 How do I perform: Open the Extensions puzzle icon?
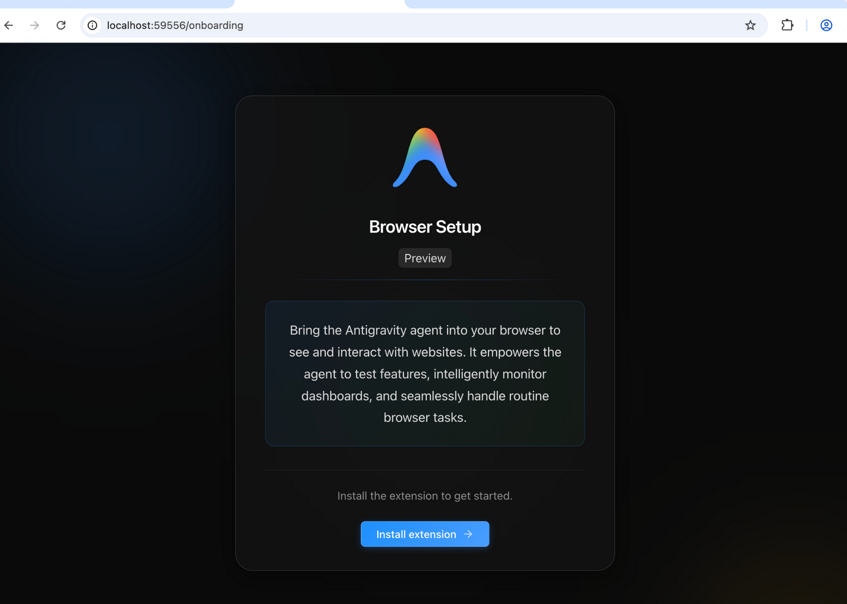787,25
